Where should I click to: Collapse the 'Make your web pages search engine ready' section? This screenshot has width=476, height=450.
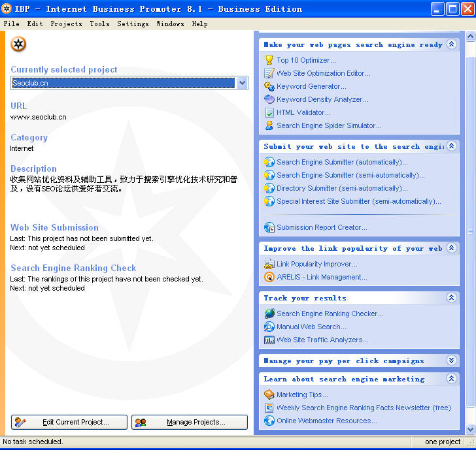click(x=451, y=44)
